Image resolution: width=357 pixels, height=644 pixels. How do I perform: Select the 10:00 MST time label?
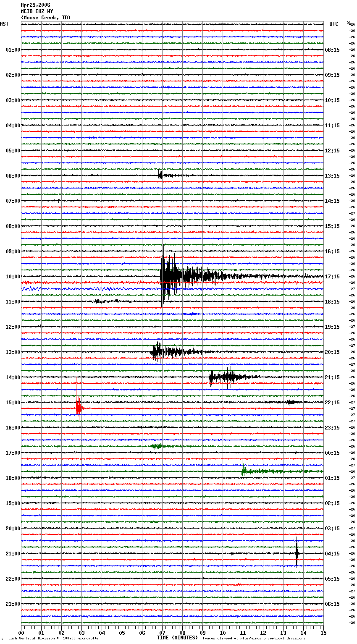click(13, 277)
